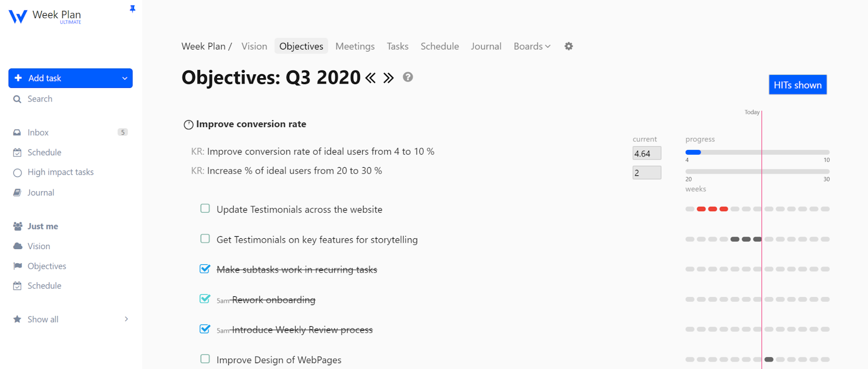This screenshot has width=868, height=369.
Task: Click the help question mark icon
Action: click(x=408, y=77)
